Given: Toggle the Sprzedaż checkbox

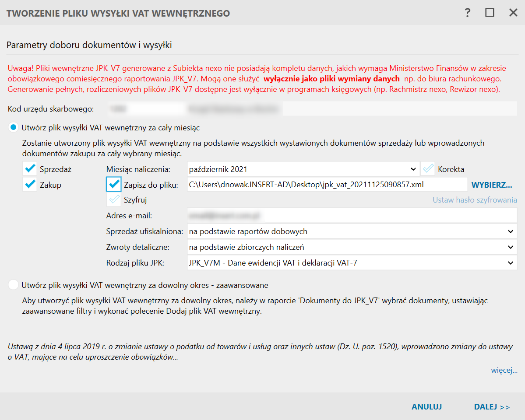Looking at the screenshot, I should pyautogui.click(x=30, y=169).
